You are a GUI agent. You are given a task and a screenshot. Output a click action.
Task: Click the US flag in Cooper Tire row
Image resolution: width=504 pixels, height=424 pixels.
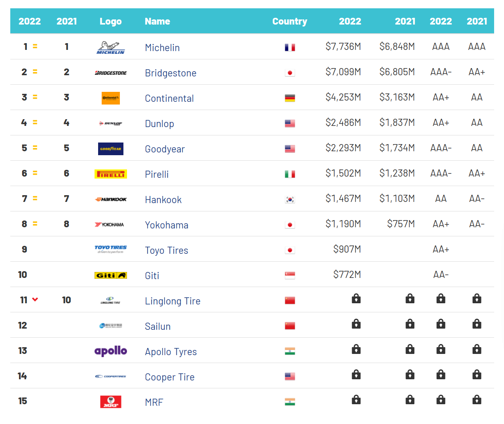[x=290, y=376]
